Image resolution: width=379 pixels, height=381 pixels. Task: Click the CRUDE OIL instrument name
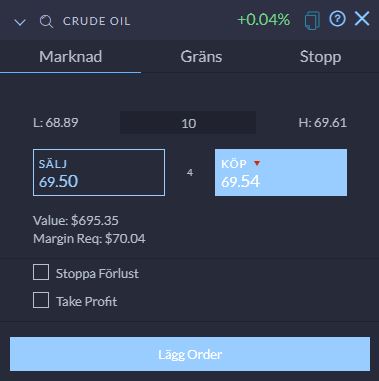click(x=97, y=21)
